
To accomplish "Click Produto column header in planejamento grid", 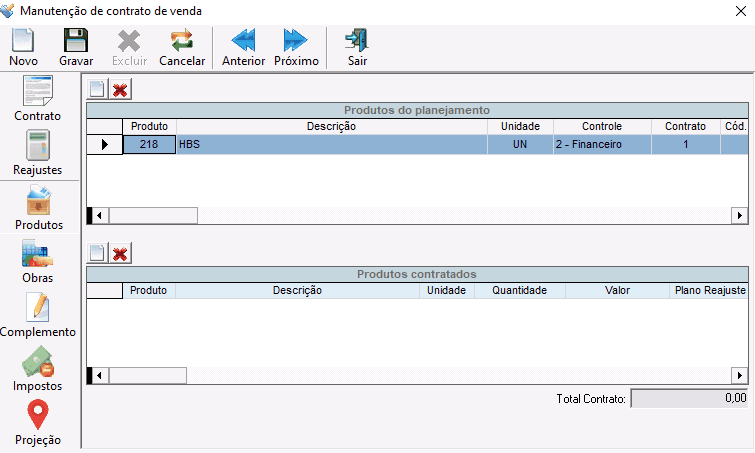I will 149,127.
